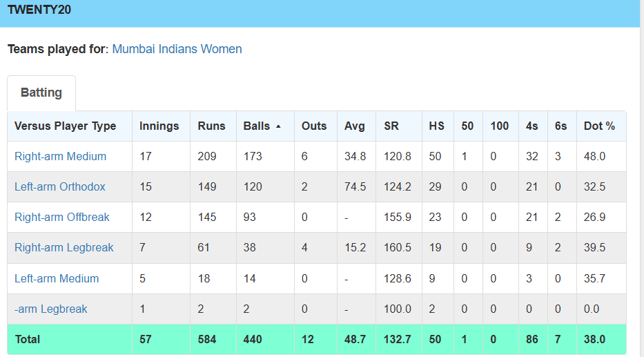Click average 15.2 in Right-arm Legbreak row
This screenshot has width=644, height=357.
(x=355, y=248)
